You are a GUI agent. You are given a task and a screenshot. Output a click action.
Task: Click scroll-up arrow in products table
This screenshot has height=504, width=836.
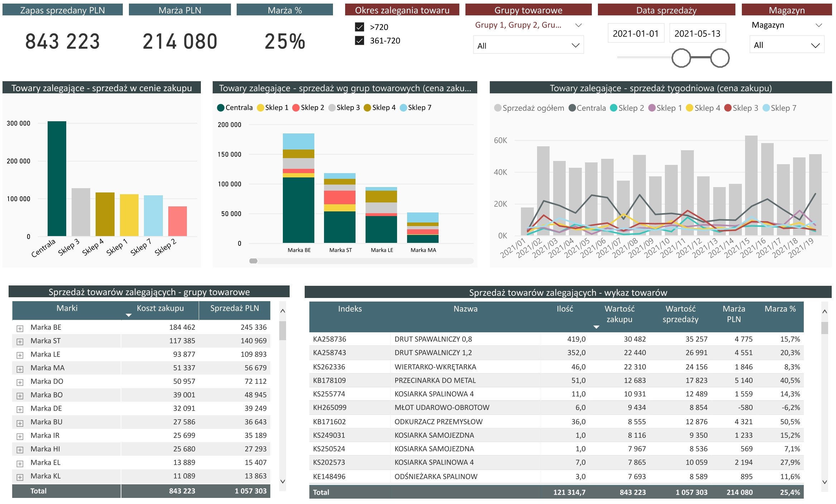click(825, 312)
